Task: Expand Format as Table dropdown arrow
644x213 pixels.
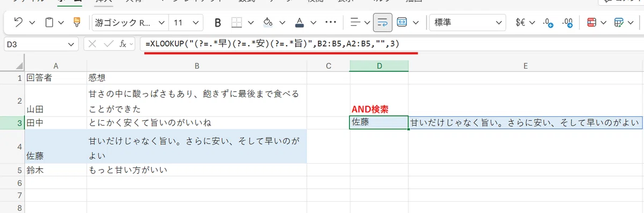Action: 631,23
